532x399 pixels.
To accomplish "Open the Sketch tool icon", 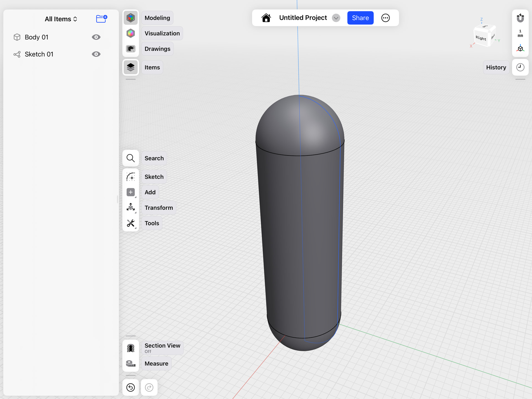I will point(131,177).
